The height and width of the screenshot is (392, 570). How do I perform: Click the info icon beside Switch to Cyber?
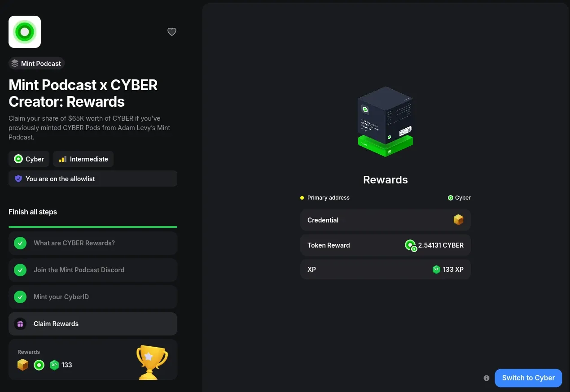pyautogui.click(x=487, y=378)
